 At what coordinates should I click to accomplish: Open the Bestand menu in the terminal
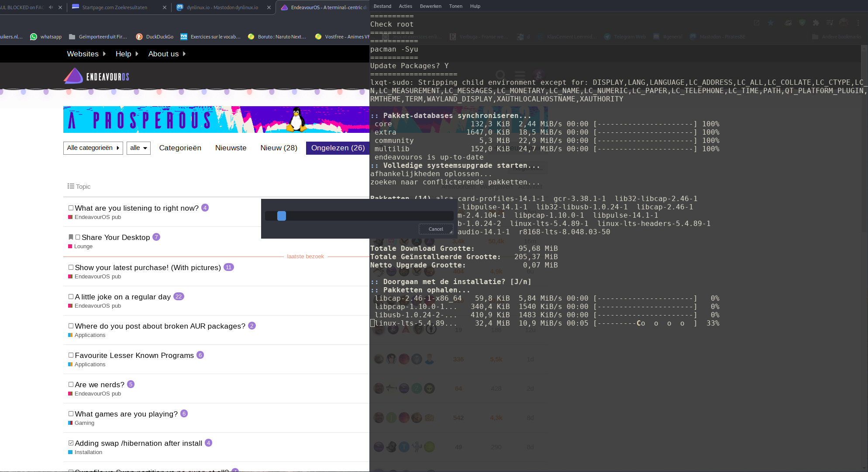click(382, 6)
